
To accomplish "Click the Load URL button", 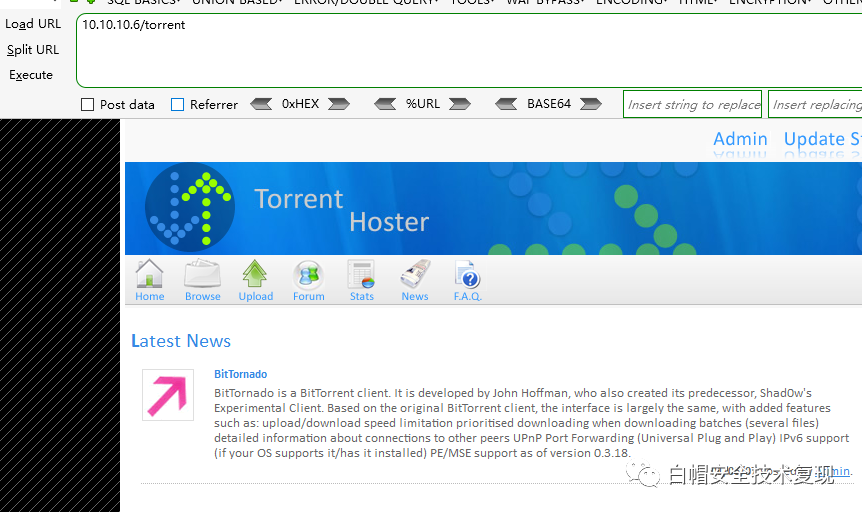I will (x=33, y=24).
